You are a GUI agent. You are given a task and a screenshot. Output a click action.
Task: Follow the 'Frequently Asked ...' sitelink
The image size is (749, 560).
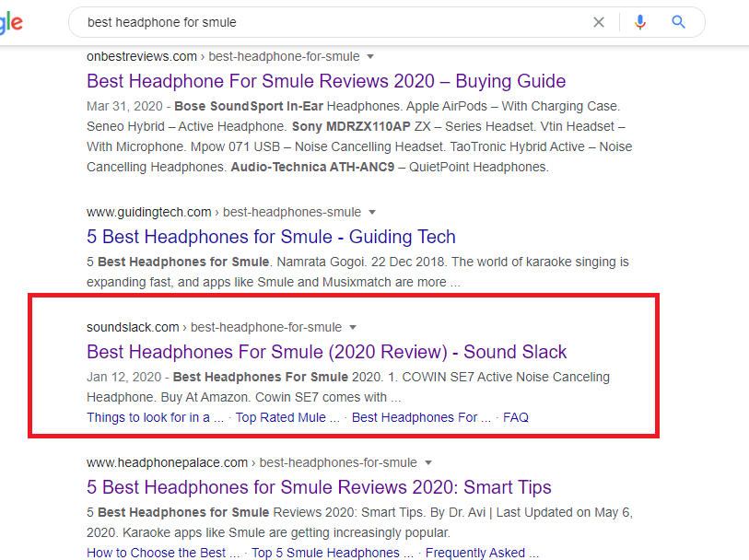[x=482, y=553]
